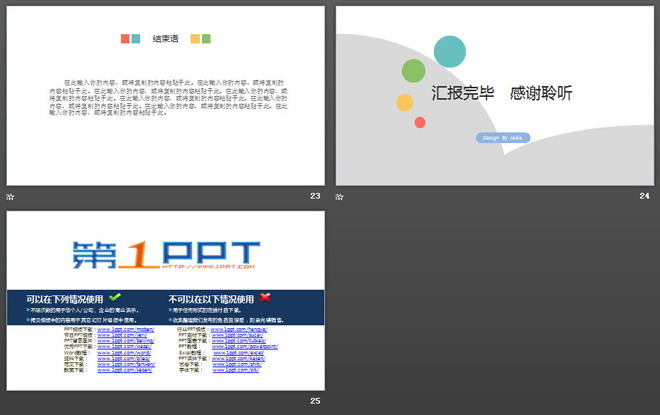The image size is (660, 415).
Task: Click slide number 24 label
Action: 644,196
